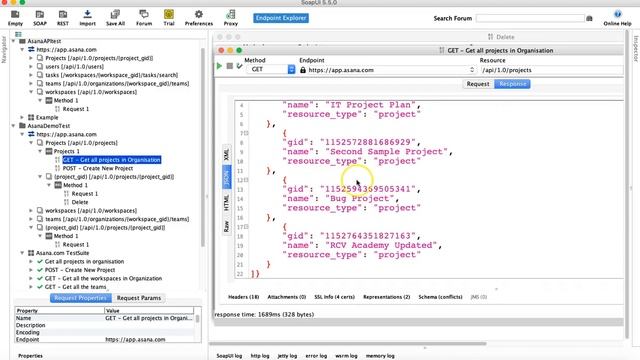Select the Delete request in tree
Viewport: 640px width, 360px height.
click(80, 202)
